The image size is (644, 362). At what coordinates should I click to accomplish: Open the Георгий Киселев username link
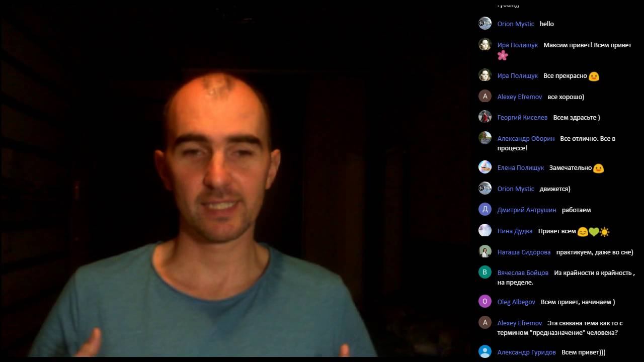522,117
